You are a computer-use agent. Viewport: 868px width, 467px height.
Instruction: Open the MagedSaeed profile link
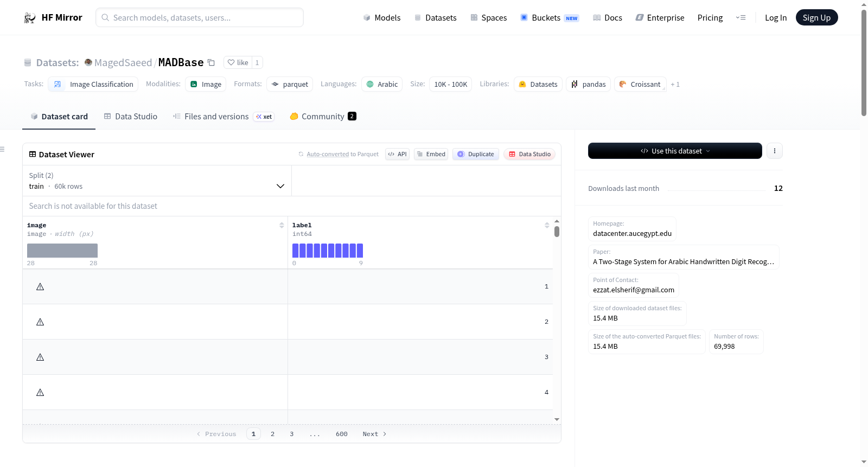tap(123, 63)
